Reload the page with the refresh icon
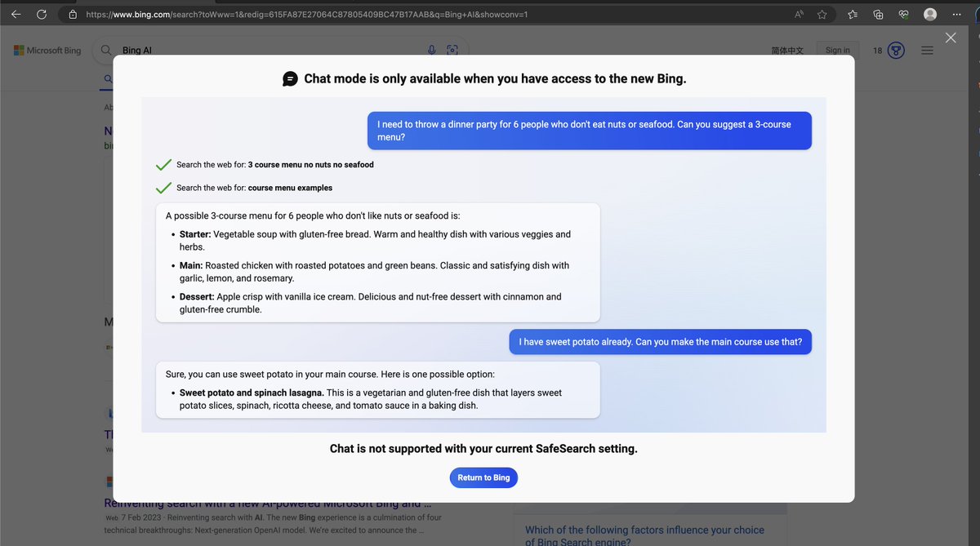980x546 pixels. (x=42, y=15)
